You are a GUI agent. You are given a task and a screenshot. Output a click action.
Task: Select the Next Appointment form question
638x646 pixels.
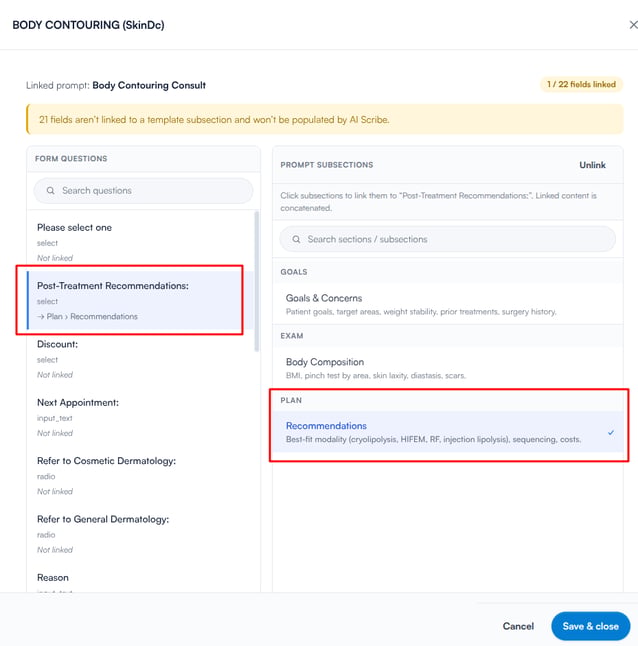141,417
